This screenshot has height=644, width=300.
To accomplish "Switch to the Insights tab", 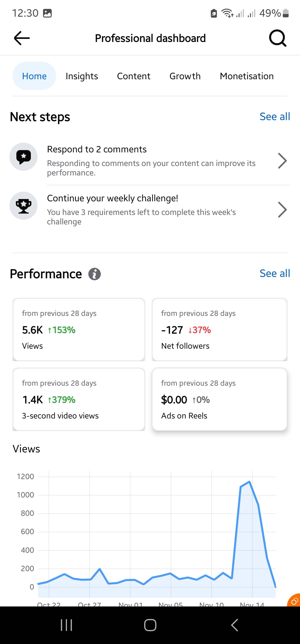I will 82,76.
